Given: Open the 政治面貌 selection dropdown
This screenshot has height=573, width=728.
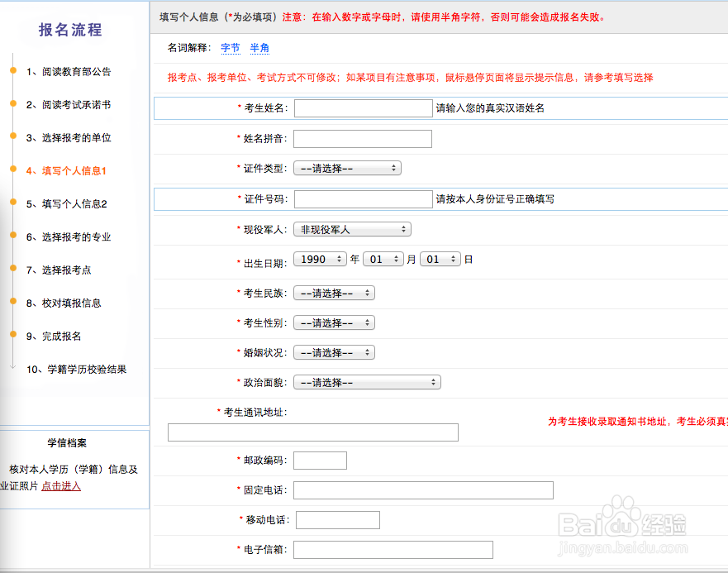Looking at the screenshot, I should [x=366, y=382].
